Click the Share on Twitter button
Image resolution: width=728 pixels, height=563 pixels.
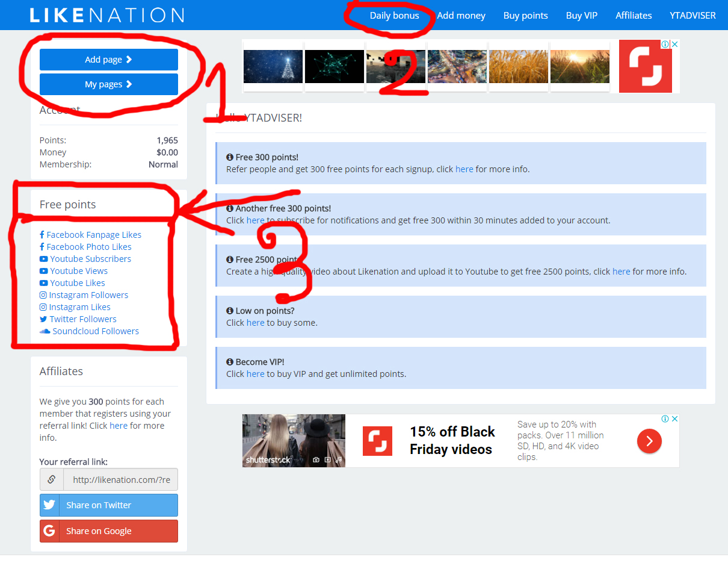(x=109, y=505)
